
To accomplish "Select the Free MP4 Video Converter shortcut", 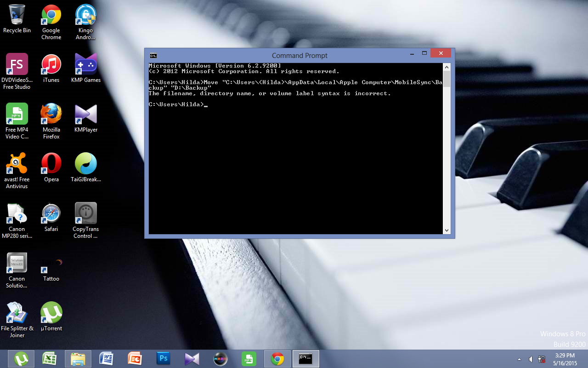I will [17, 121].
